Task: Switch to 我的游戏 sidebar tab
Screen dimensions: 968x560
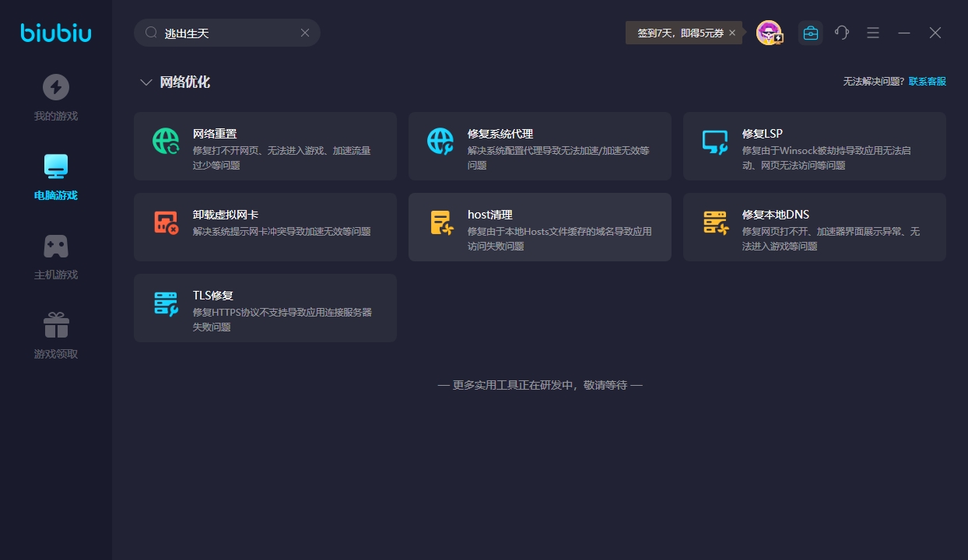Action: [56, 97]
